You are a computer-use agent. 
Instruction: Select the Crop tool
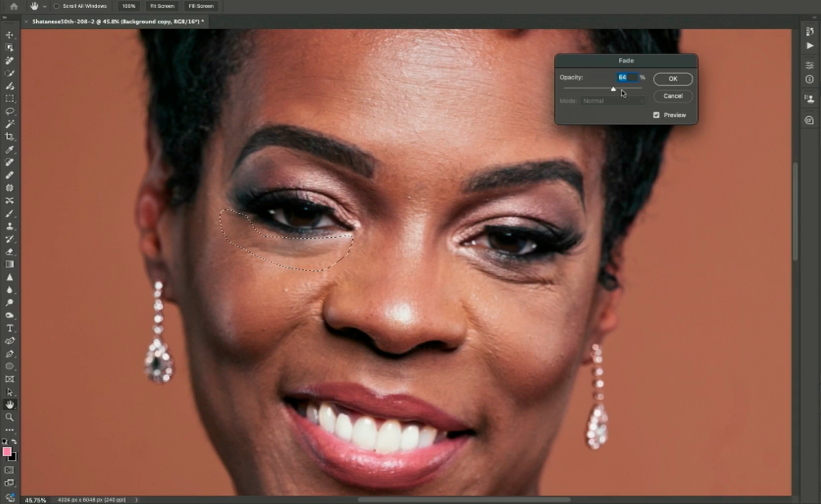(10, 137)
